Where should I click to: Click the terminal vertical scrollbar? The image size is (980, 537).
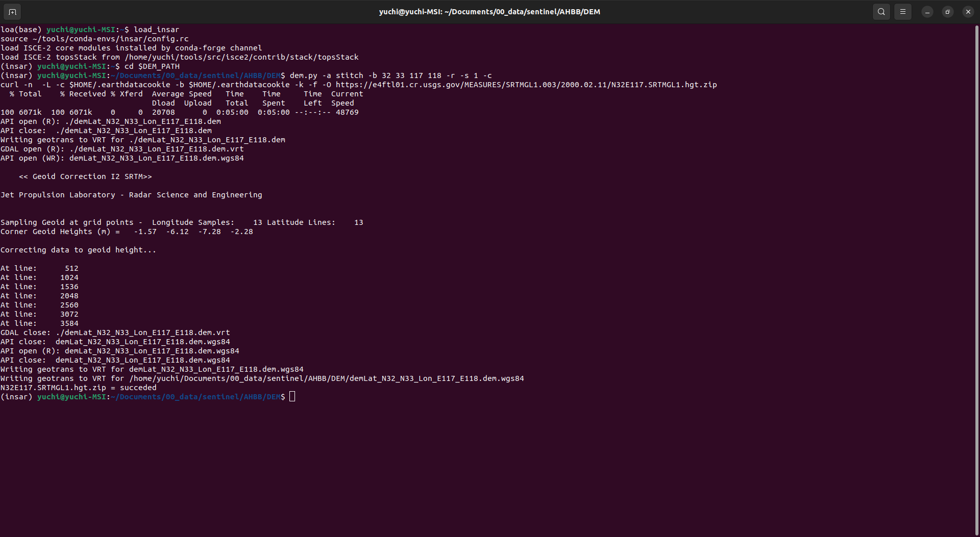[977, 279]
